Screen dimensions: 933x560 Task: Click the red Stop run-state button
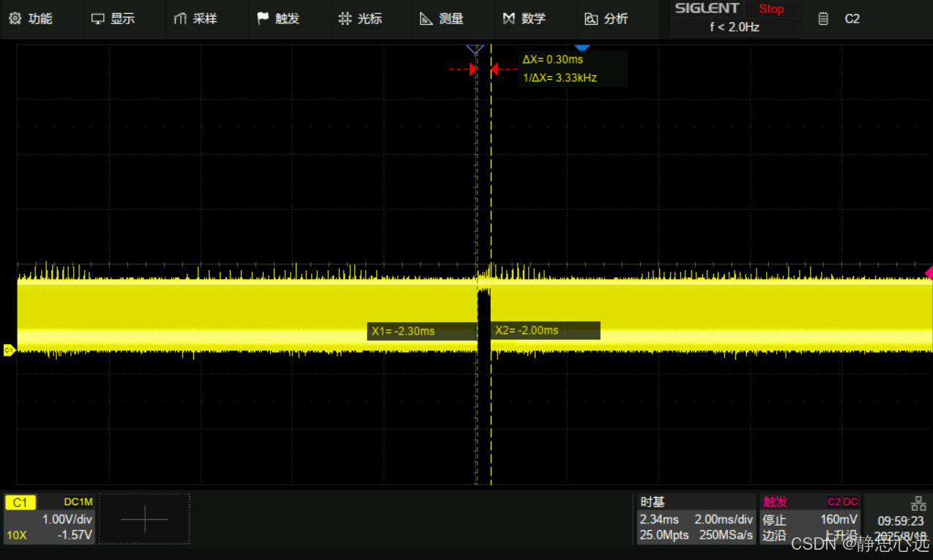coord(771,9)
